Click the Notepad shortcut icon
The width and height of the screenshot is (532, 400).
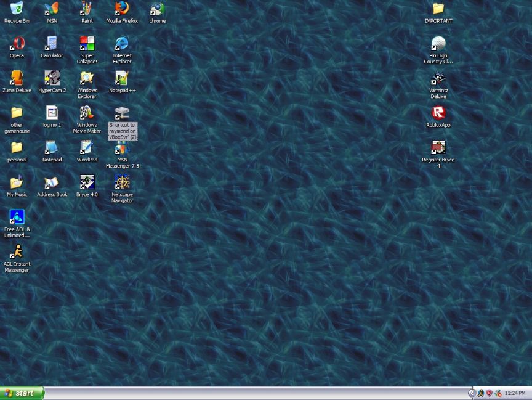(x=52, y=148)
